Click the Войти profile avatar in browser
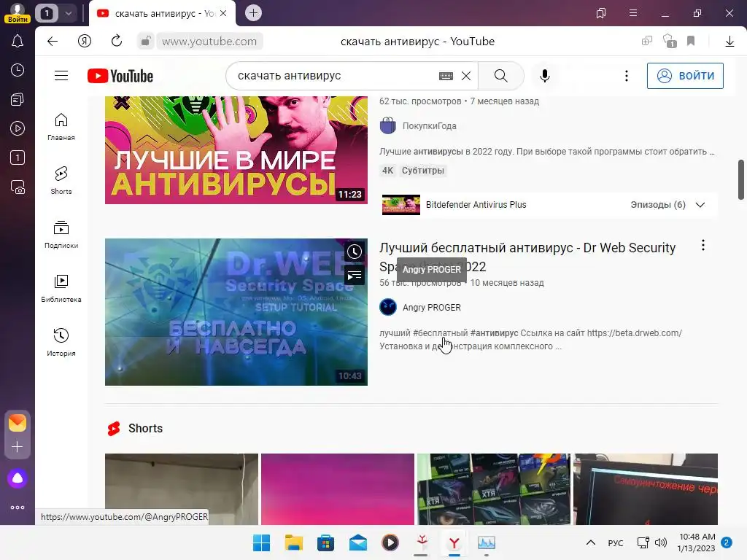Image resolution: width=747 pixels, height=560 pixels. 18,13
